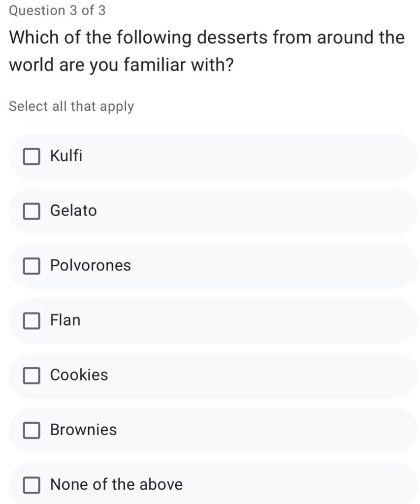This screenshot has width=420, height=504.
Task: Check the Kulfi checkbox
Action: click(x=32, y=157)
